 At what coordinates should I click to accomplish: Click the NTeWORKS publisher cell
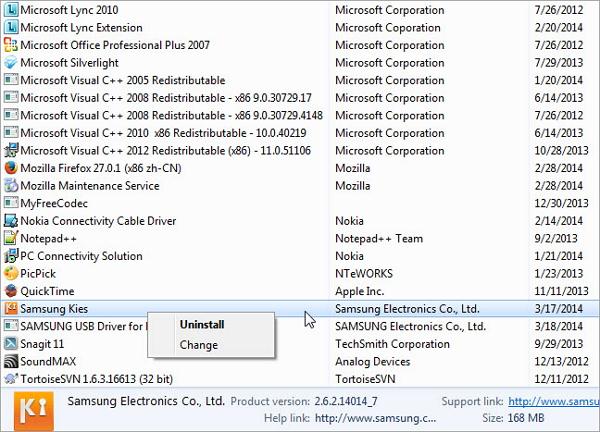click(x=364, y=273)
